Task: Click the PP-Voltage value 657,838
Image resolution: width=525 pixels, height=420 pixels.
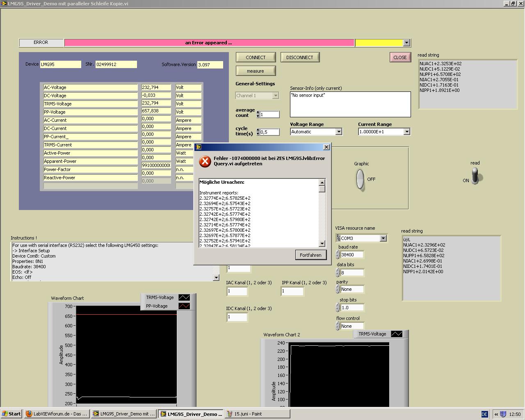Action: tap(156, 111)
